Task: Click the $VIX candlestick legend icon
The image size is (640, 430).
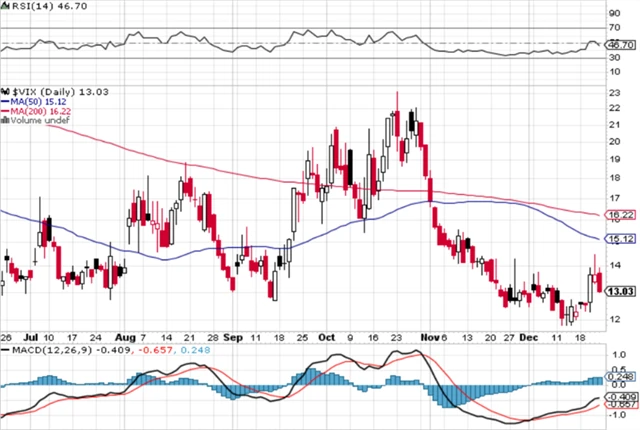Action: pos(5,92)
